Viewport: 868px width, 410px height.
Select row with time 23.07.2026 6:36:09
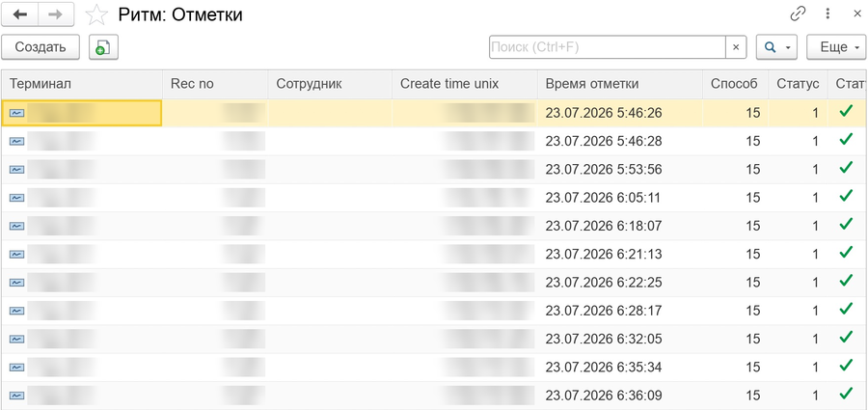434,396
